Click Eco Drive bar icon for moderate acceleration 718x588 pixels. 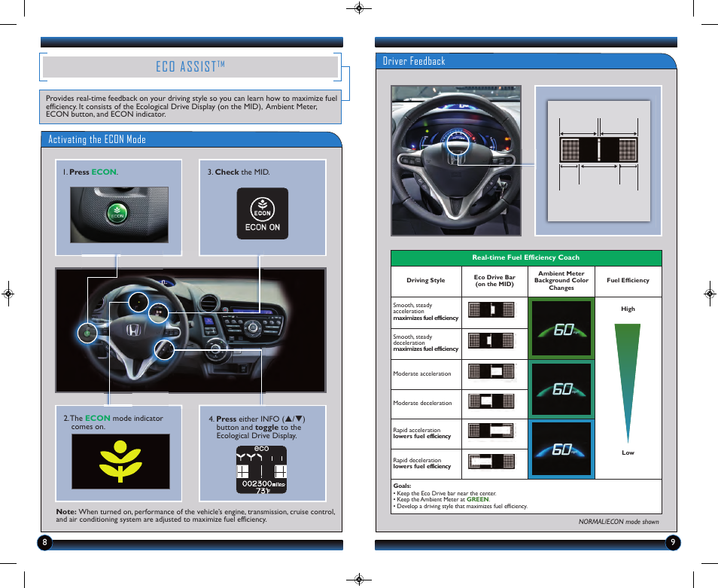tap(491, 371)
